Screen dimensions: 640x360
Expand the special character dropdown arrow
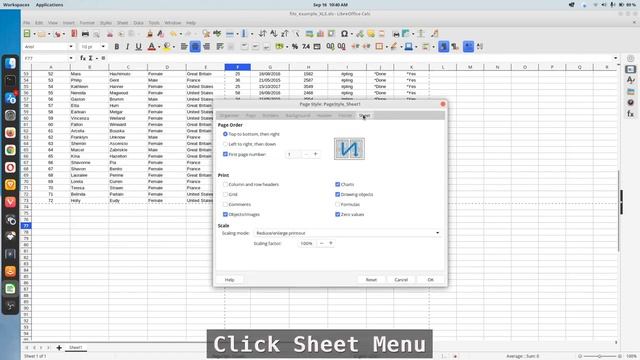click(351, 34)
